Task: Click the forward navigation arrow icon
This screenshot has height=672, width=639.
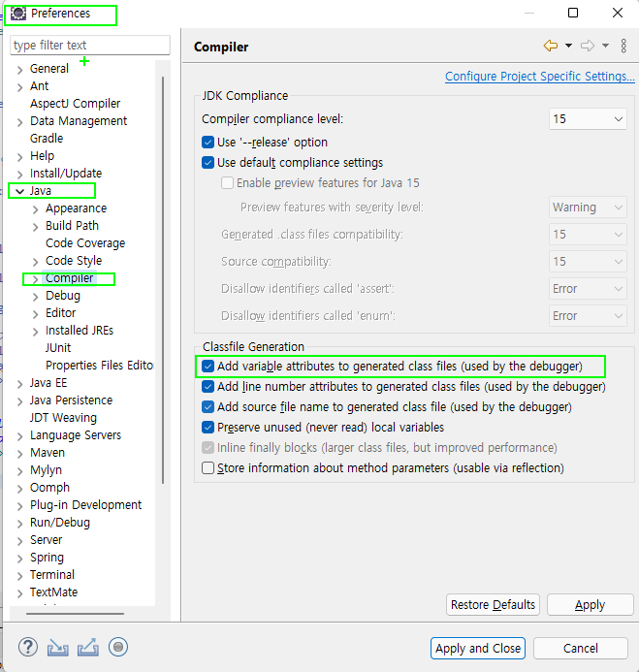Action: (588, 46)
